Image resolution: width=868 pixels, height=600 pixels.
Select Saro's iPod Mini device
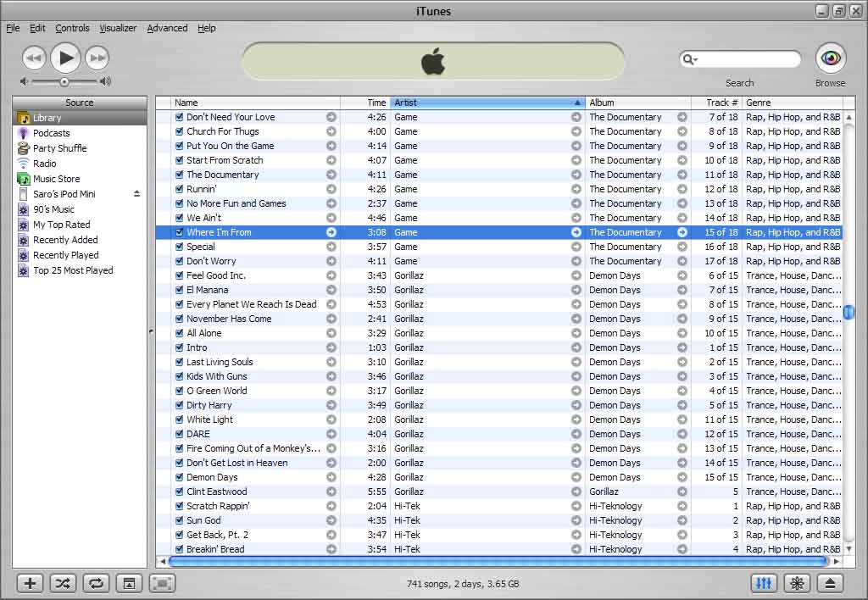[x=64, y=194]
